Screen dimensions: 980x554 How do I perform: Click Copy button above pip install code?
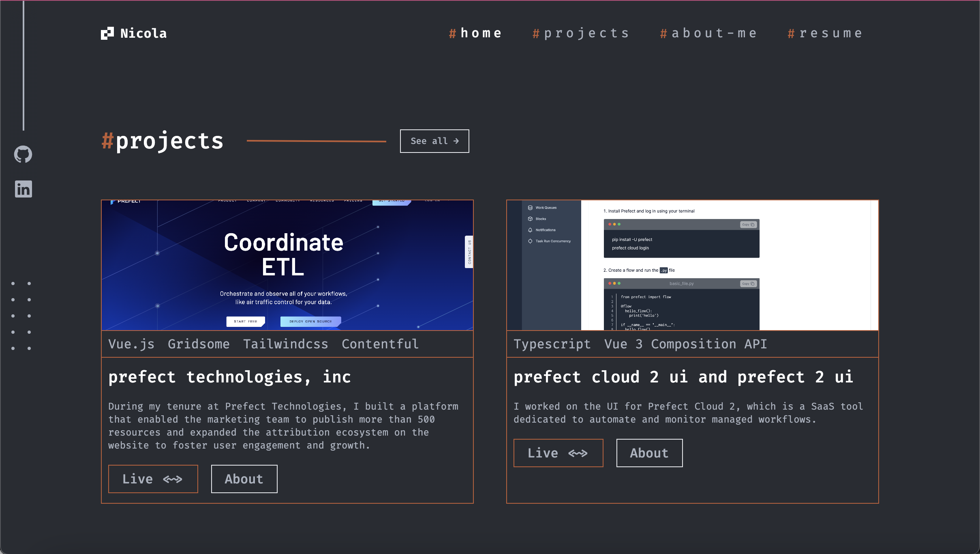[x=748, y=225]
